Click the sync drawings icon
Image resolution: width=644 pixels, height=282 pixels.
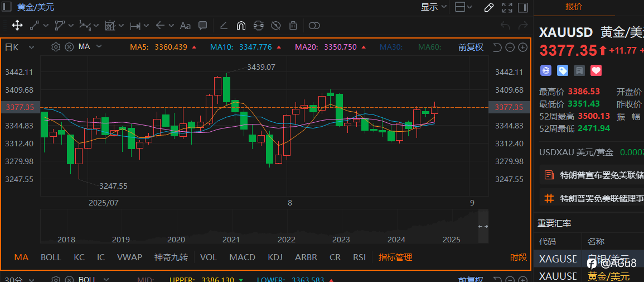click(x=258, y=26)
